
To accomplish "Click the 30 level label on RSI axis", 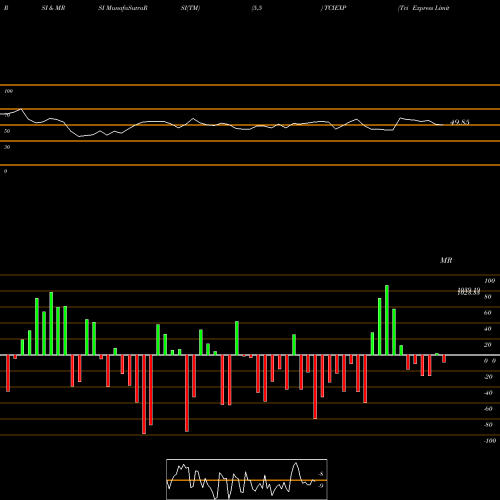I will click(x=7, y=147).
